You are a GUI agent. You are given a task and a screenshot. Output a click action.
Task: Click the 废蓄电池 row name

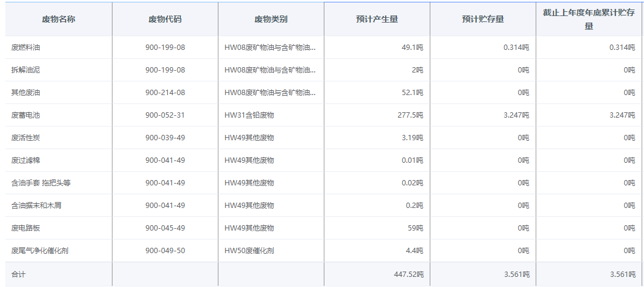tap(26, 115)
